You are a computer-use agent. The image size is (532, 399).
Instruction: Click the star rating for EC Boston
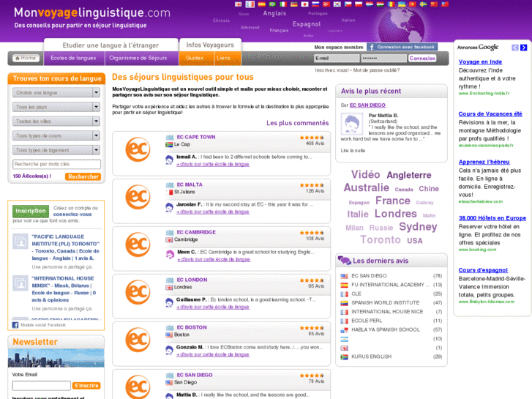312,328
